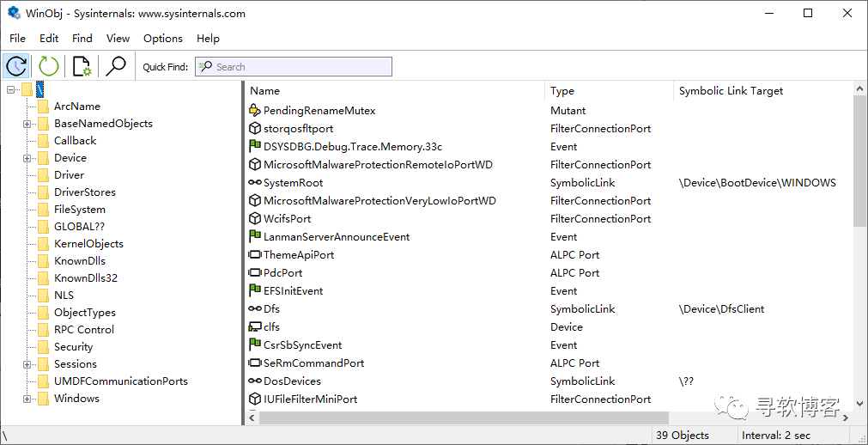Click the PendingRenameMutex mutant icon
868x445 pixels.
point(254,110)
